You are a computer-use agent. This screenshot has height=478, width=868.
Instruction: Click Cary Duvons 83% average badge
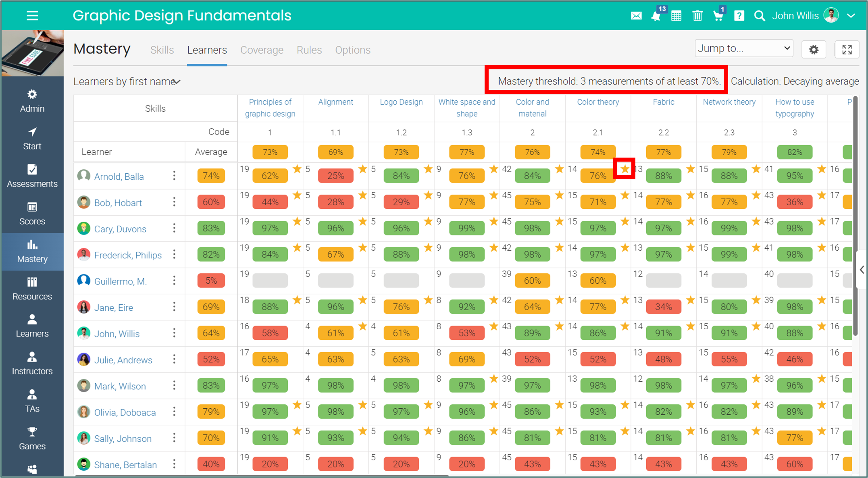(x=211, y=229)
